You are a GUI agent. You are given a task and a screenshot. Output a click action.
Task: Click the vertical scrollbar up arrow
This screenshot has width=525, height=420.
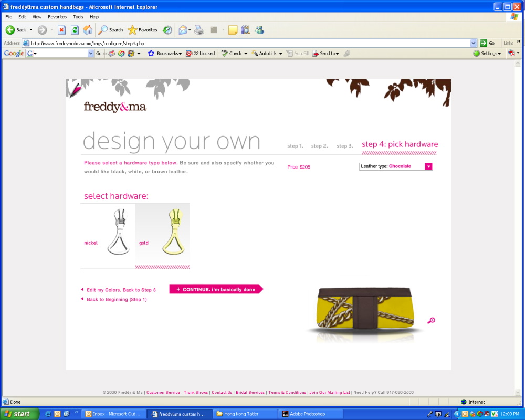coord(518,63)
